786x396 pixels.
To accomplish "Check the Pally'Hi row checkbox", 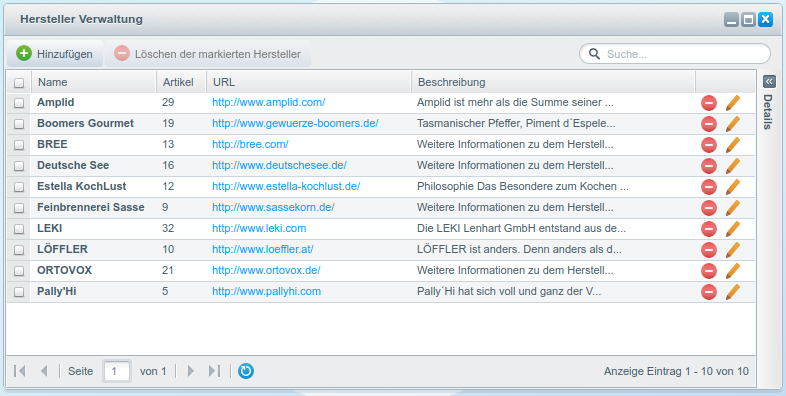I will (x=19, y=293).
